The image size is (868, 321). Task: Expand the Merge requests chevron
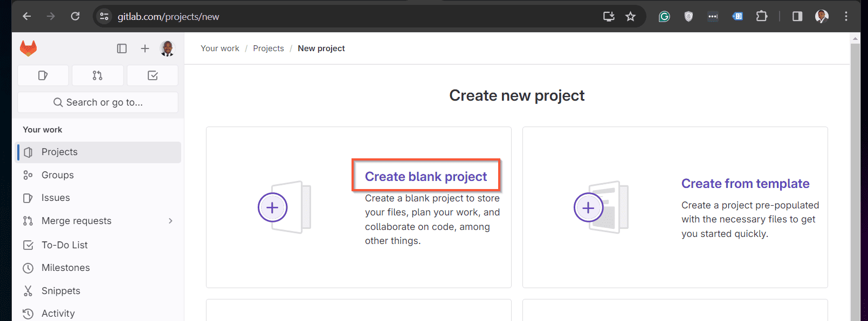pos(170,221)
